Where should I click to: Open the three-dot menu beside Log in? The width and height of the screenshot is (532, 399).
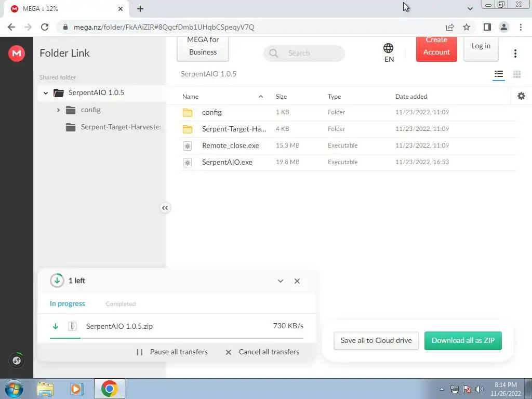[515, 54]
